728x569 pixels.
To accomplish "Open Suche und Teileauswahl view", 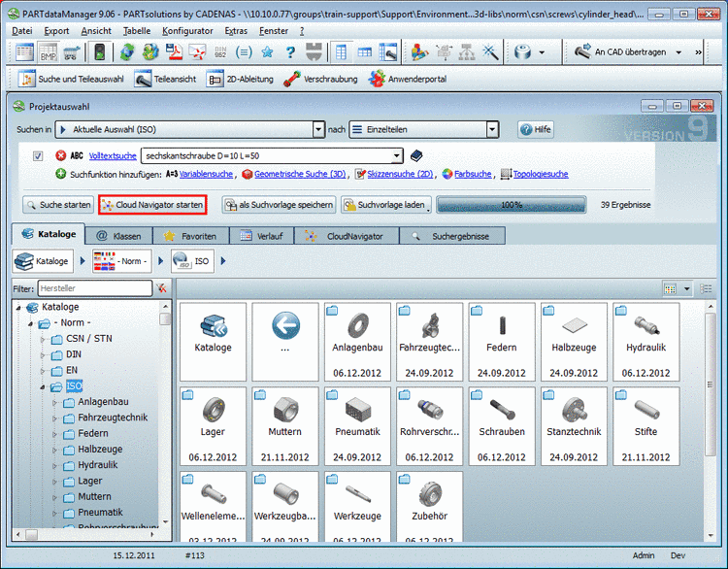I will [x=71, y=79].
